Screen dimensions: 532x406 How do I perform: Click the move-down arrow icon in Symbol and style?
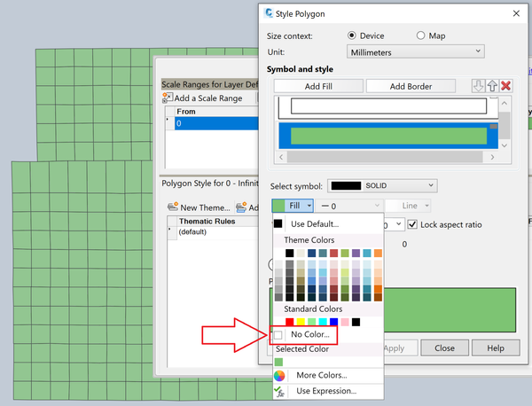coord(478,86)
